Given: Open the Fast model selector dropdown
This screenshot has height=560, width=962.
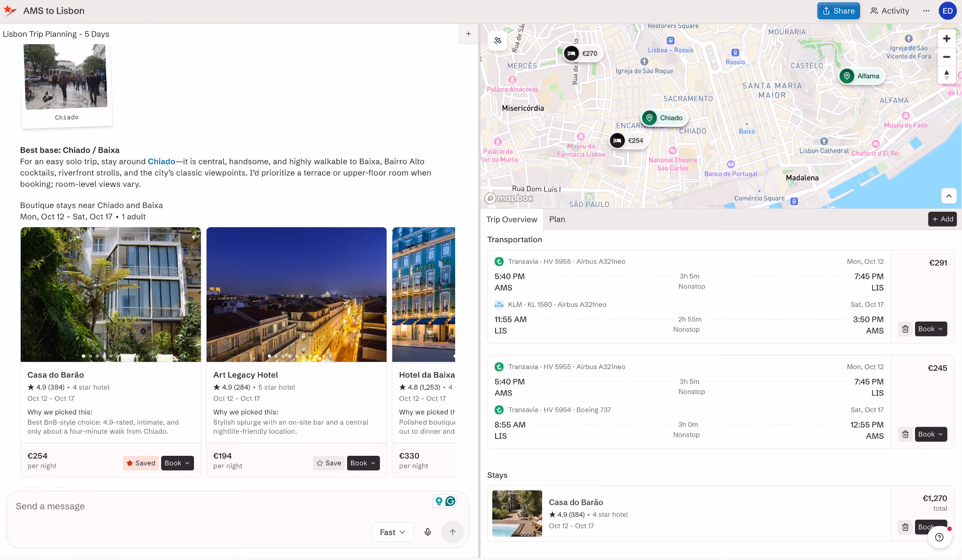Looking at the screenshot, I should [393, 532].
